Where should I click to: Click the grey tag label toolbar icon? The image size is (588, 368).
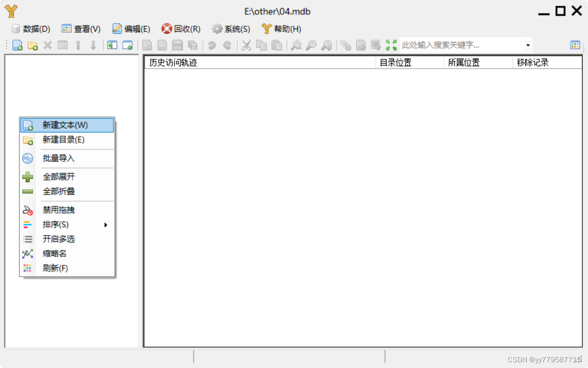tap(346, 45)
